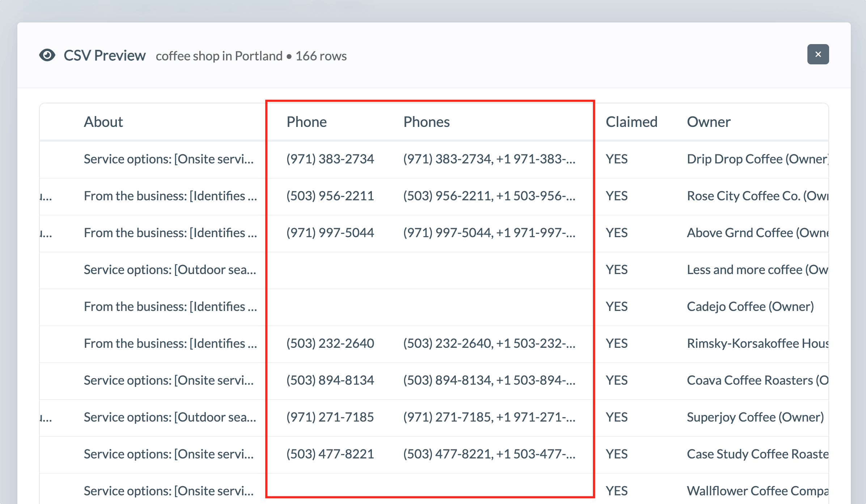The width and height of the screenshot is (866, 504).
Task: Click phones cell starting (503) 232-2640, +1
Action: (489, 343)
